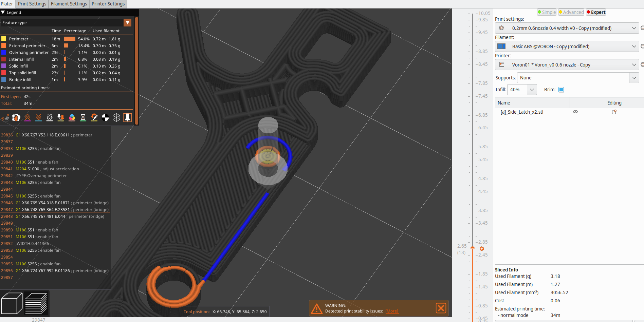
Task: Toggle the Brim checkbox
Action: pyautogui.click(x=561, y=90)
